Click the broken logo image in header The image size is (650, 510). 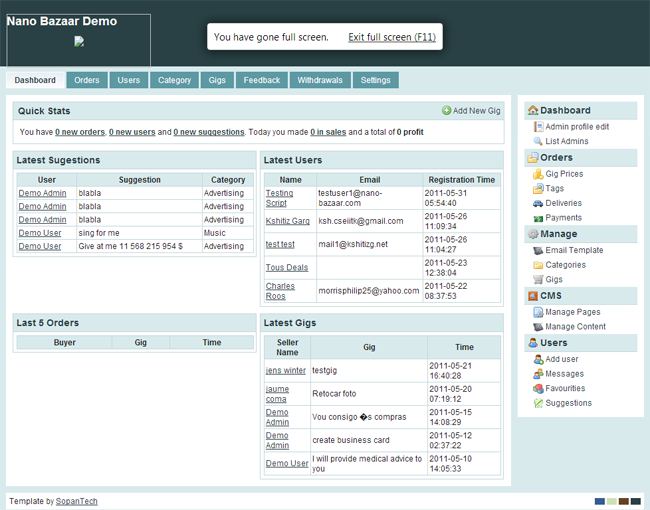coord(79,41)
